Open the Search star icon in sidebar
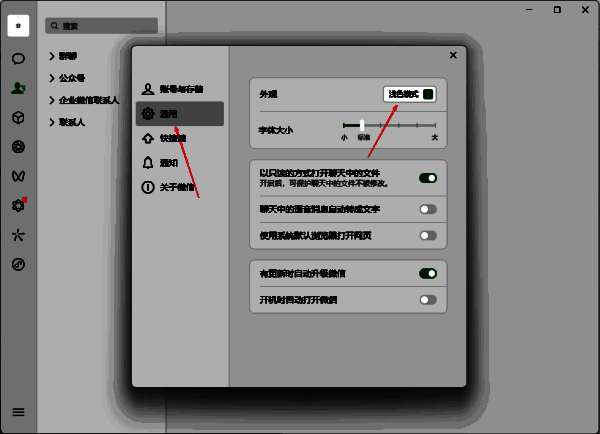The image size is (600, 434). [18, 235]
